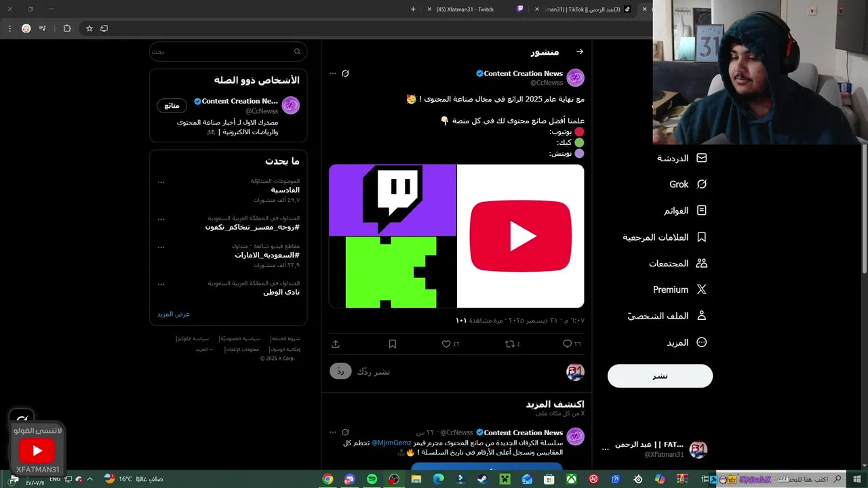Open more options on Discover more post
Viewport: 868px width, 488px height.
pyautogui.click(x=332, y=432)
